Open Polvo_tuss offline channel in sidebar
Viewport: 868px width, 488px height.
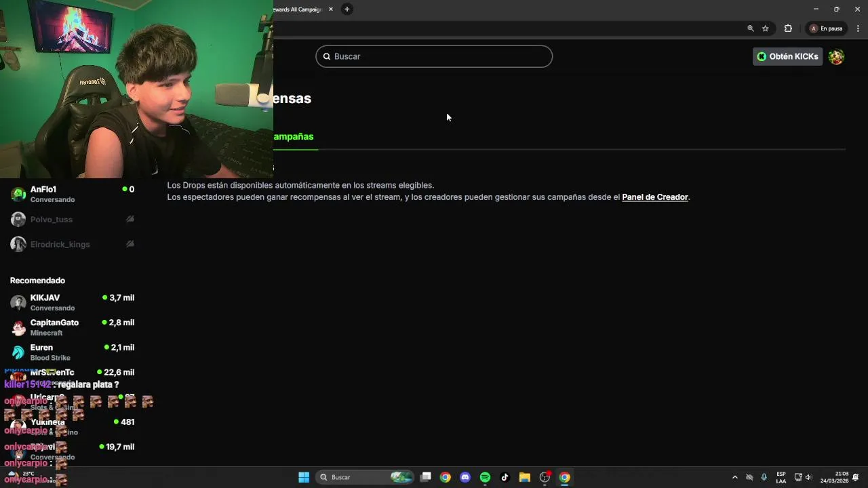[73, 220]
